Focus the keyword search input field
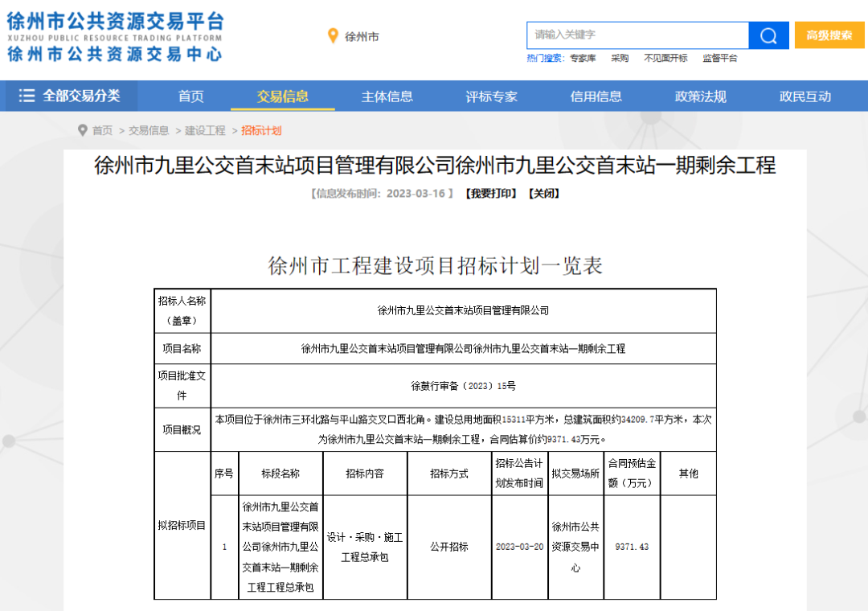The height and width of the screenshot is (611, 868). pos(637,35)
